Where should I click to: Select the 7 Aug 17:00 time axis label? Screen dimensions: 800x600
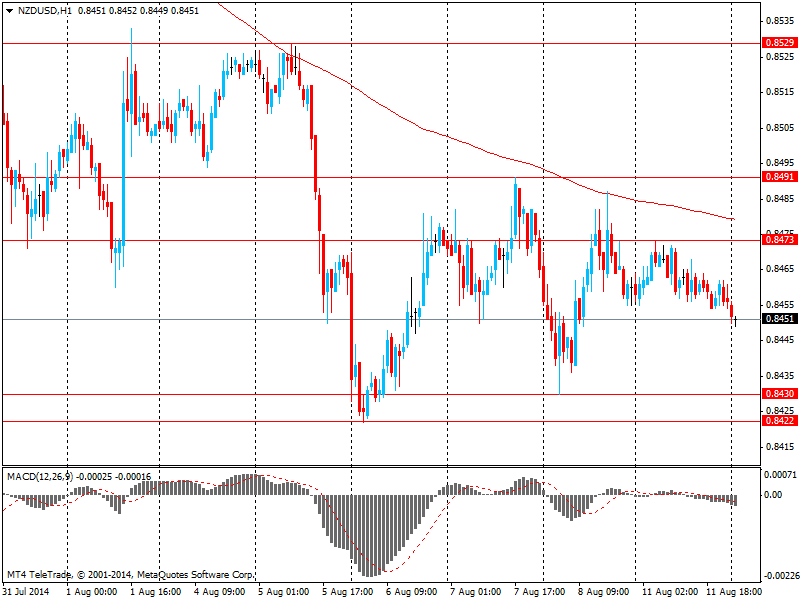click(539, 592)
